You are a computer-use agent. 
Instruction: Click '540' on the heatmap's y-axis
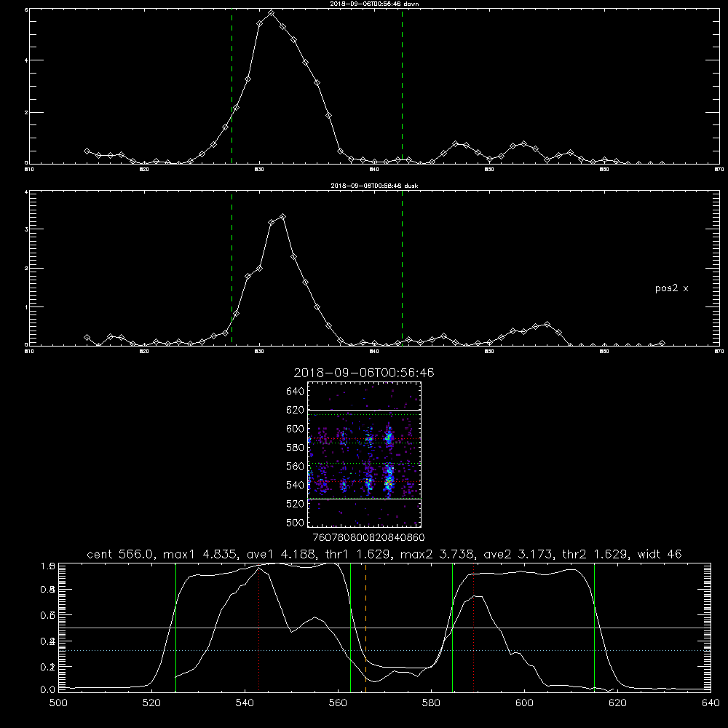[296, 485]
